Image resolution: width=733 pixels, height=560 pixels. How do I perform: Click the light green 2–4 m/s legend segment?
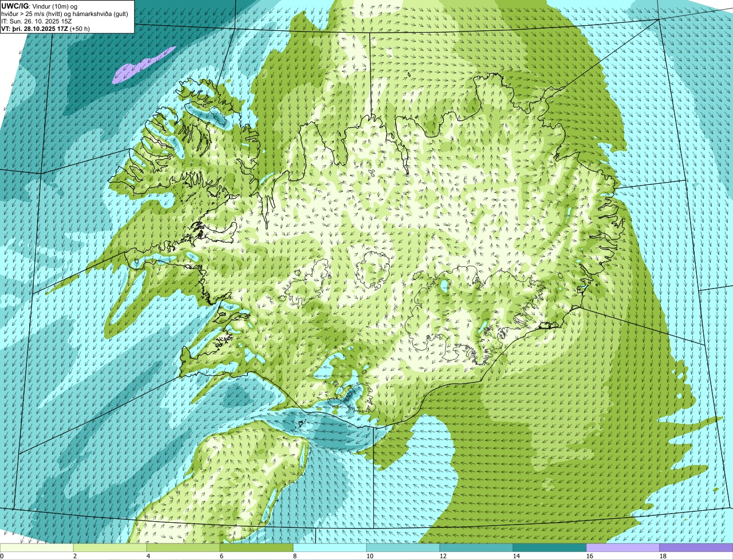(110, 548)
